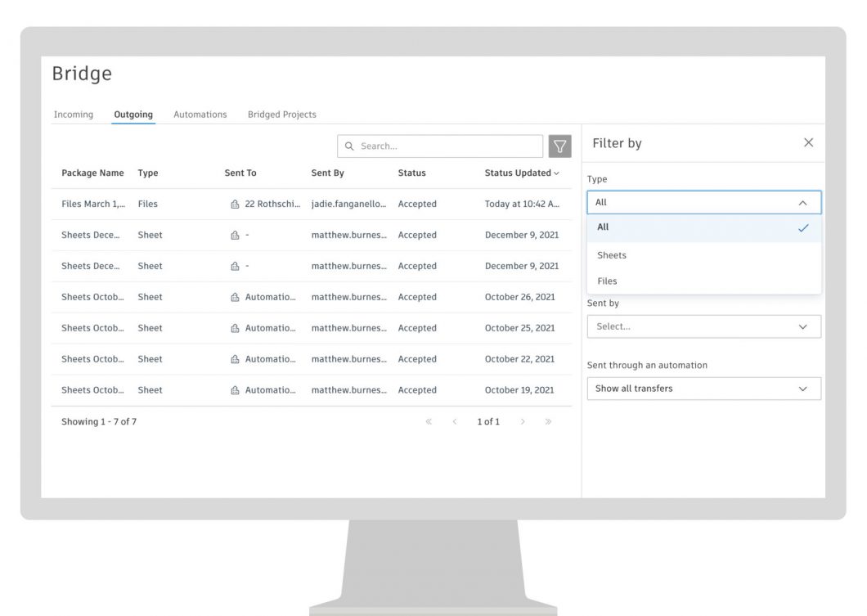
Task: Select the checked All option
Action: click(x=704, y=227)
